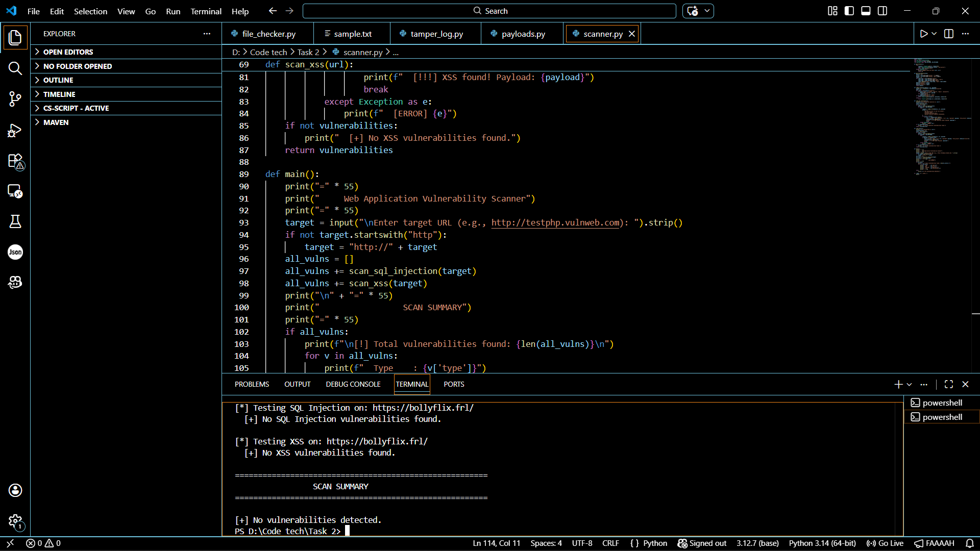
Task: Click the Run Python File play button
Action: pos(923,34)
